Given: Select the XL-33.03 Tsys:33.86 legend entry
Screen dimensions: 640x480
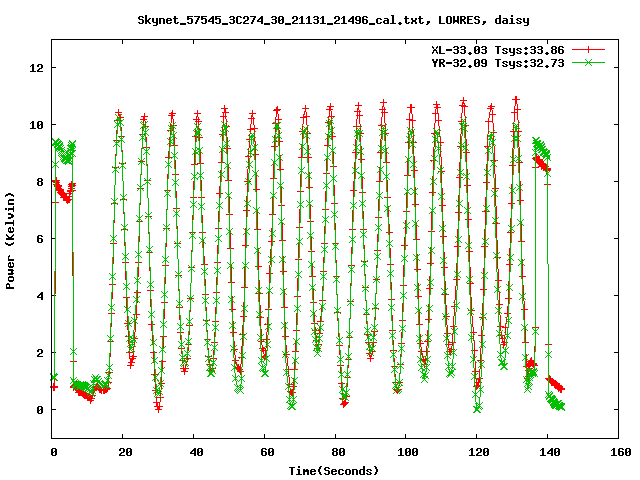Looking at the screenshot, I should [x=498, y=50].
